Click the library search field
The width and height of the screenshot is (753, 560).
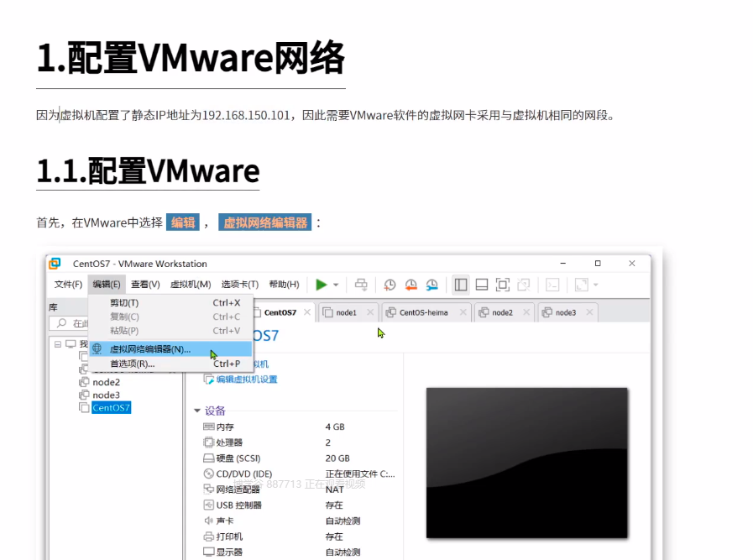pyautogui.click(x=71, y=323)
